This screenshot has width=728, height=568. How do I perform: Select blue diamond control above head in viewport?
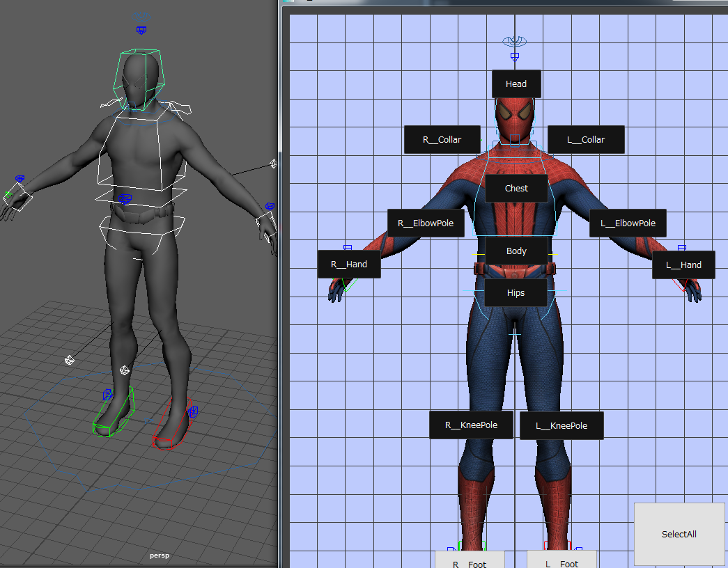[x=141, y=31]
